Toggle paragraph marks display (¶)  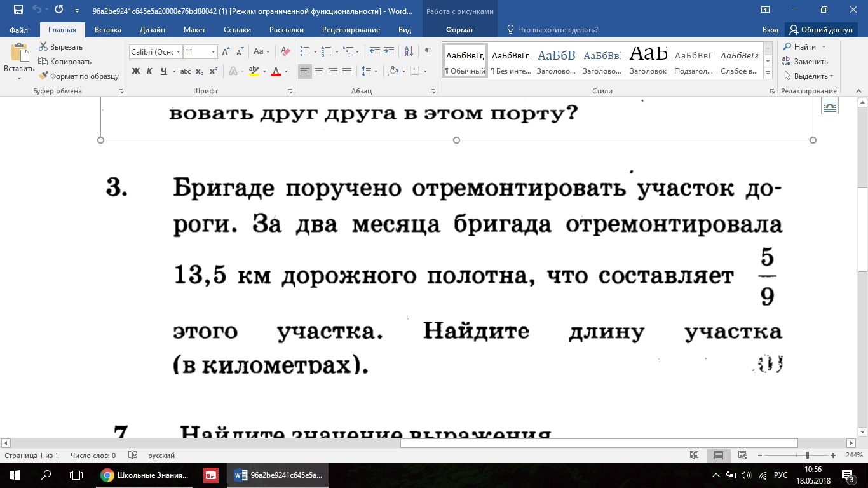pyautogui.click(x=428, y=52)
